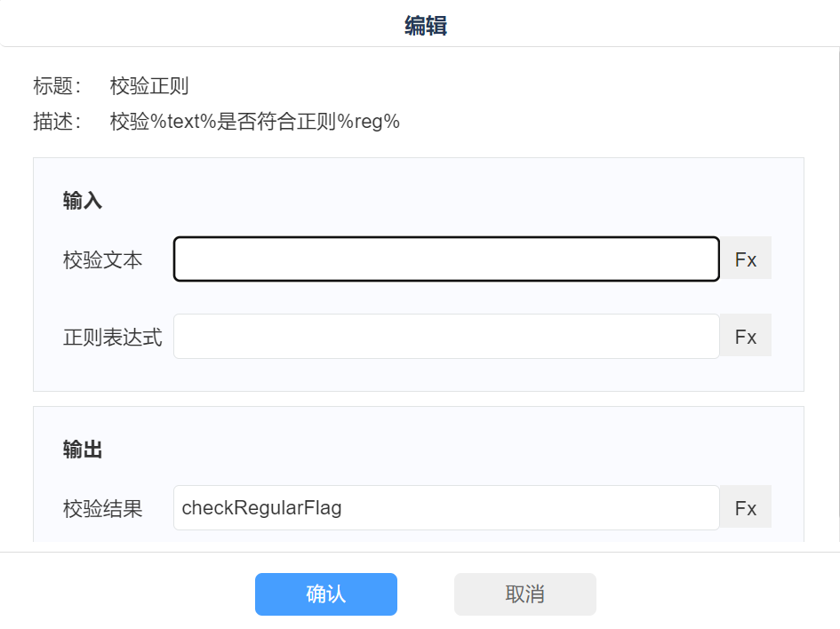Confirm the edit with 确认 button
Image resolution: width=840 pixels, height=629 pixels.
[325, 594]
